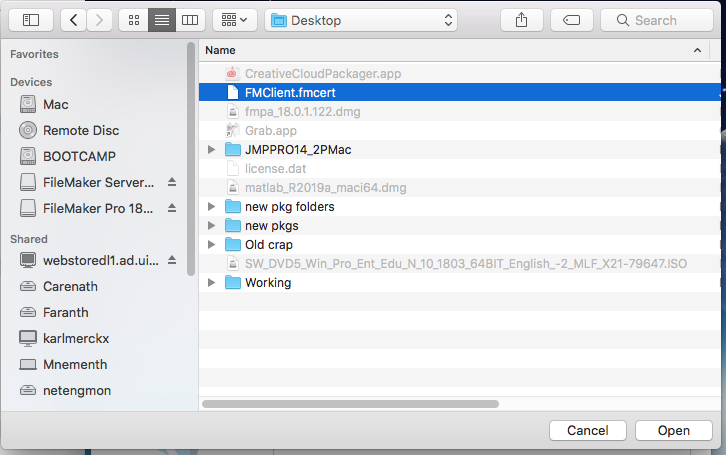Image resolution: width=726 pixels, height=455 pixels.
Task: Select the JMPPRO14_2PMac folder
Action: [x=460, y=149]
